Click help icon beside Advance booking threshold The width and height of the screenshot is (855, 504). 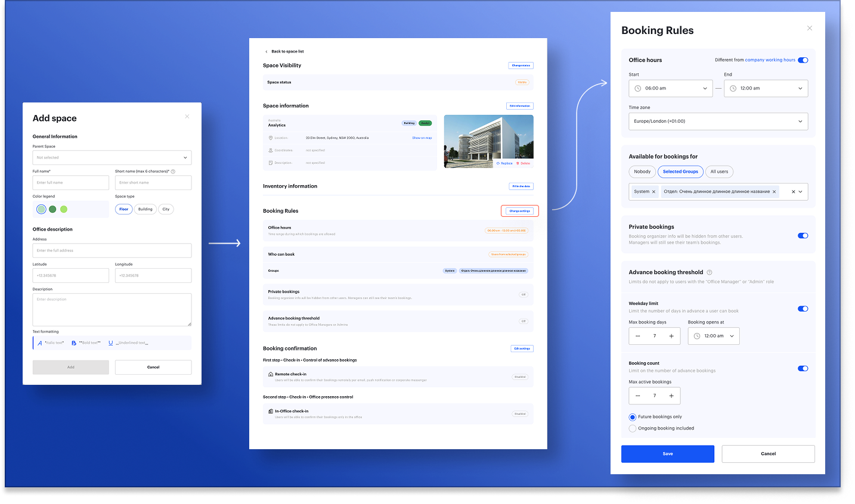pos(709,272)
